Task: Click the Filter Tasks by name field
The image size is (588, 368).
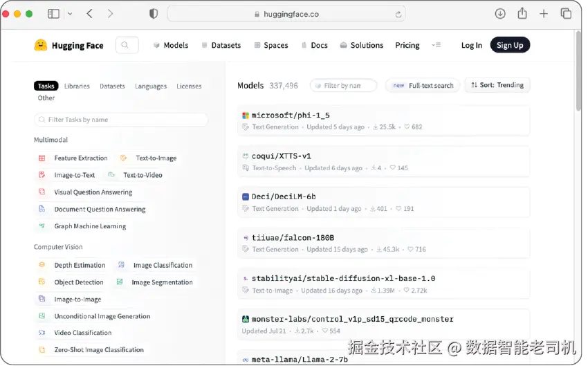Action: point(121,120)
